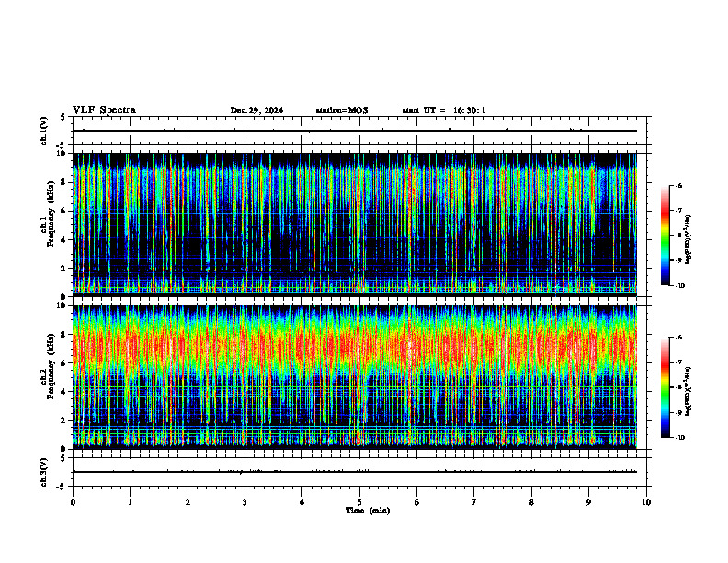Screen dimensions: 728x563
Task: Click inside the ch.2 spectrogram panel
Action: coord(355,377)
